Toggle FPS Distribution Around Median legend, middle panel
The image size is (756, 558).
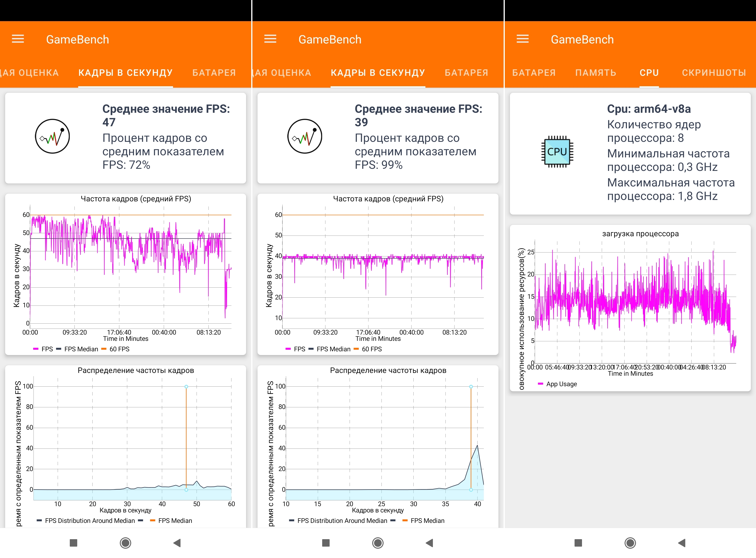tap(342, 521)
